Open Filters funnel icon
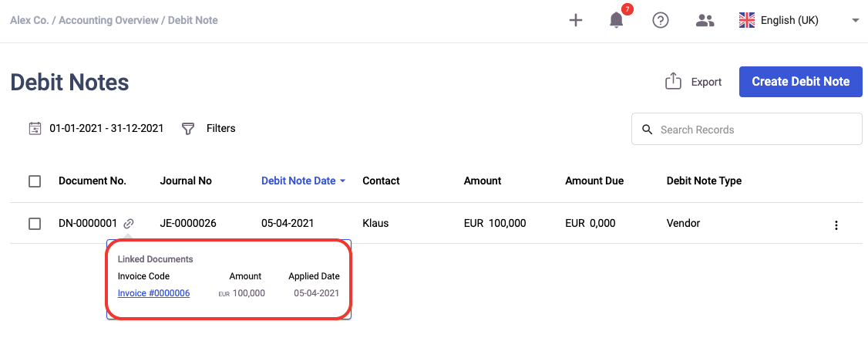This screenshot has height=348, width=868. (x=188, y=129)
